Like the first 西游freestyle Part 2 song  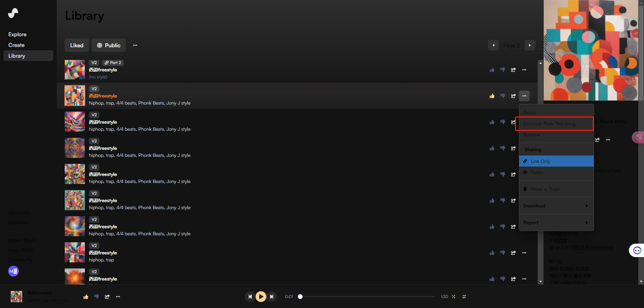(x=492, y=70)
